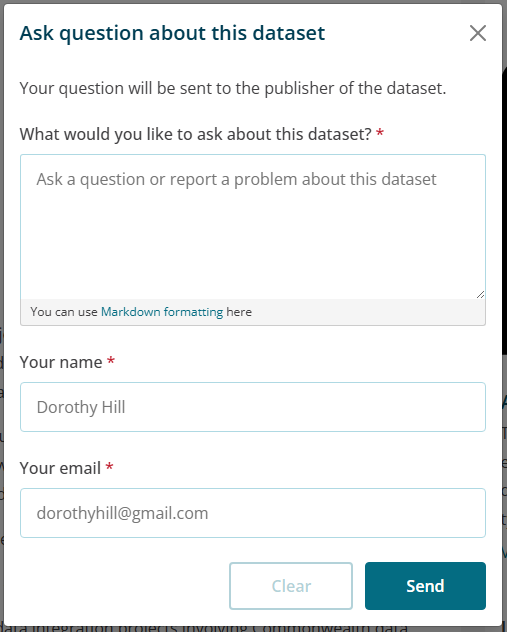This screenshot has width=507, height=632.
Task: Focus the dataset question text area
Action: 253,227
